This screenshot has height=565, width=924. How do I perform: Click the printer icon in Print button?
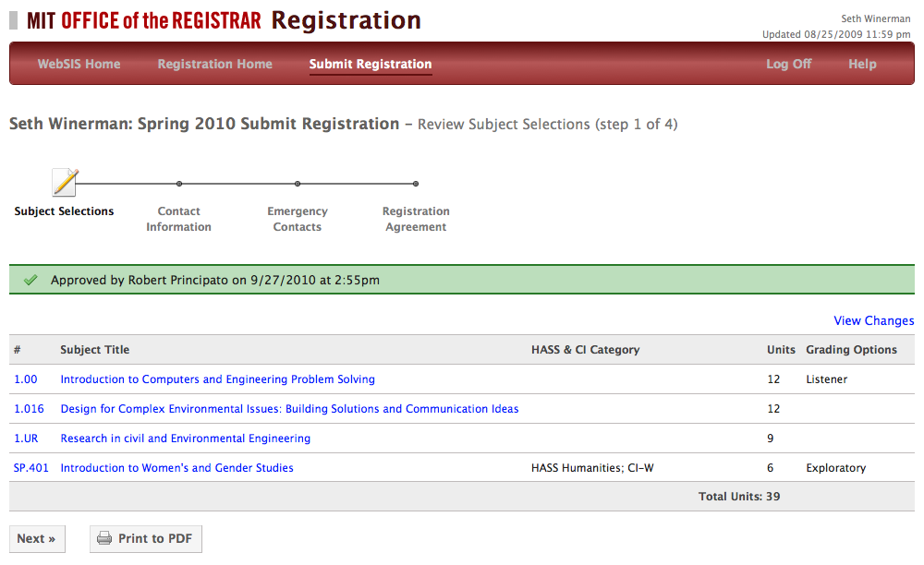(x=104, y=539)
